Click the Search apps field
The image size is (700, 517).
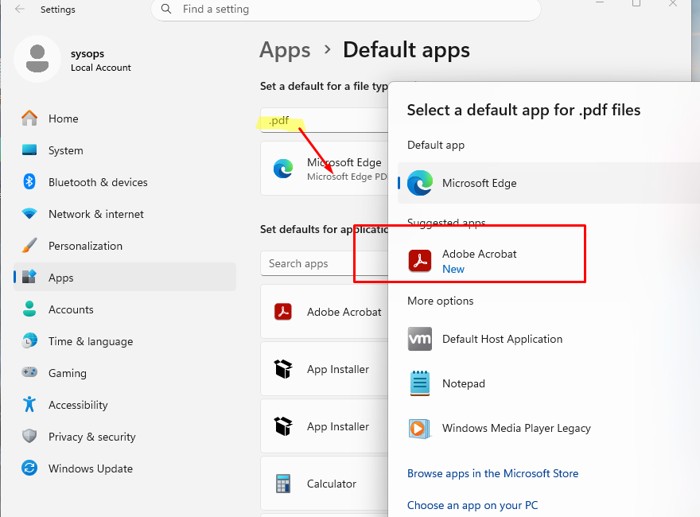[324, 264]
